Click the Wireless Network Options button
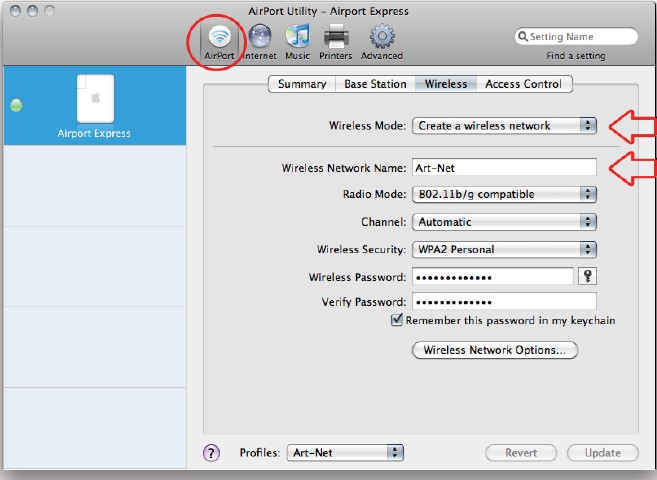The height and width of the screenshot is (480, 657). click(x=494, y=350)
